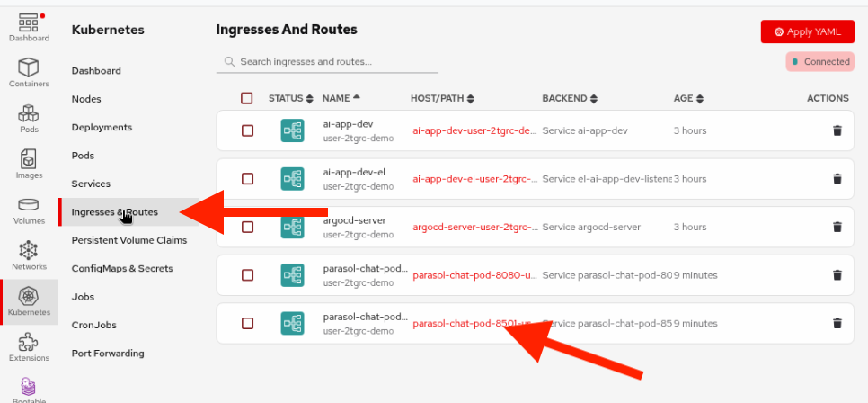Viewport: 868px width, 403px height.
Task: Select the argocd-server row checkbox
Action: 247,227
